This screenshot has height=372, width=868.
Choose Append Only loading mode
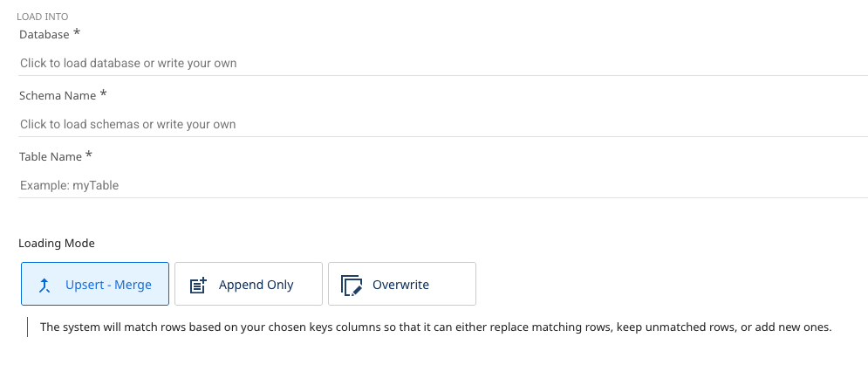point(249,284)
